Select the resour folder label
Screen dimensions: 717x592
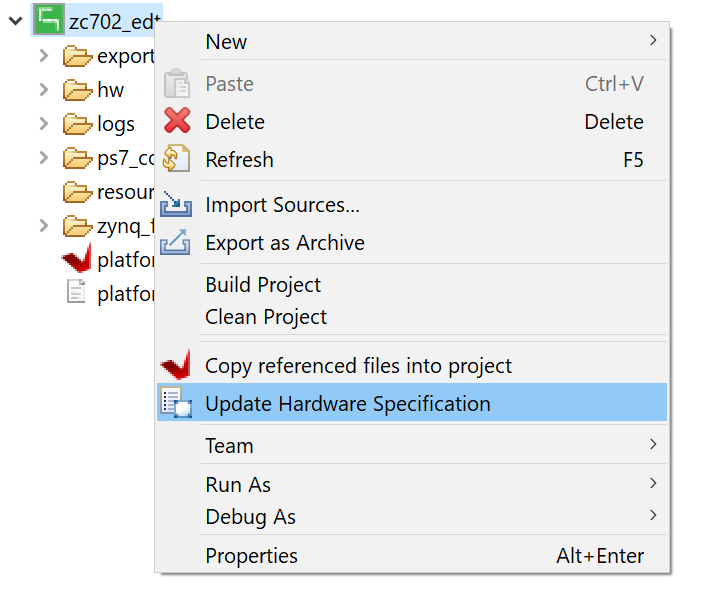[126, 192]
